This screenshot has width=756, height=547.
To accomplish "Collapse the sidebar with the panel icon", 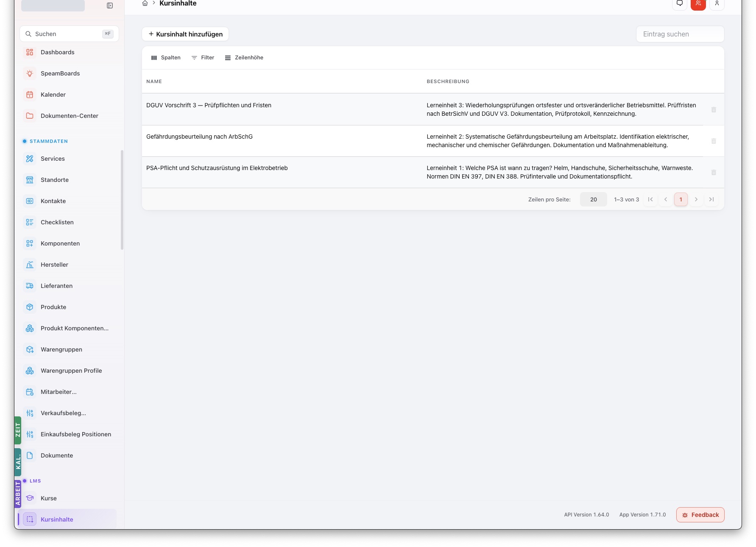I will click(x=110, y=6).
